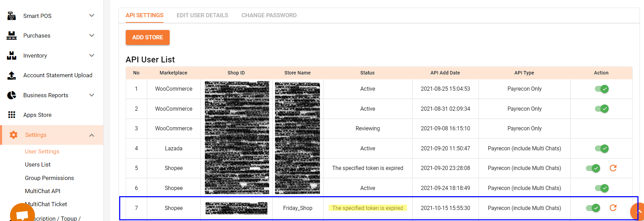Click the Apps Store grid icon

11,115
